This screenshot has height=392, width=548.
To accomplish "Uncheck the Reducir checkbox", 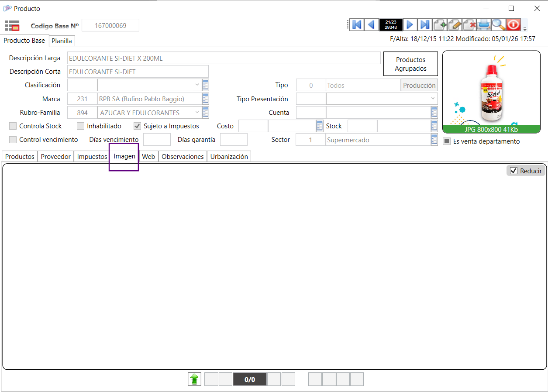I will 514,171.
